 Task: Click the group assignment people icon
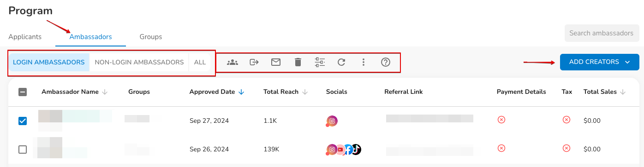pyautogui.click(x=233, y=62)
